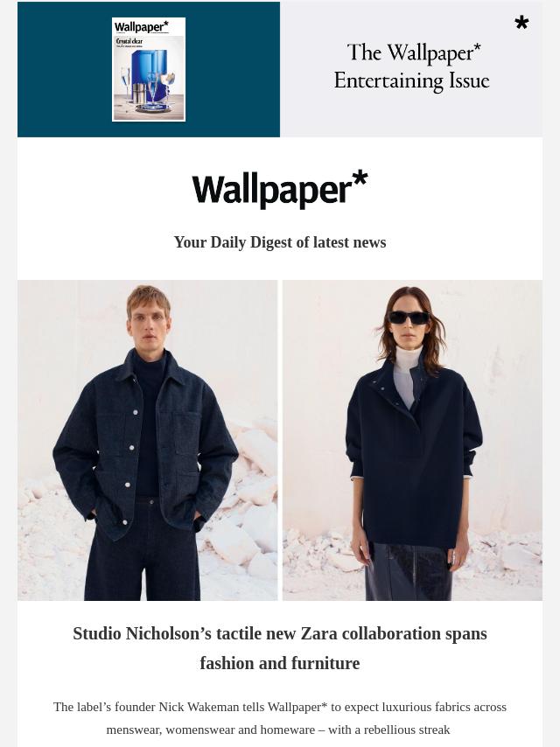The image size is (560, 747).
Task: Click the black asterisk icon in the banner corner
Action: point(521,23)
